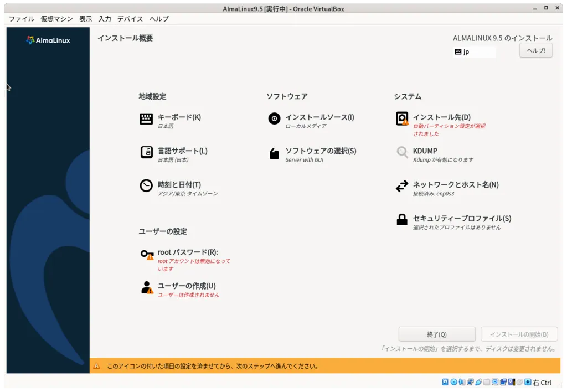
Task: Select the padlock icon for セキュリティープロファイル
Action: [402, 219]
